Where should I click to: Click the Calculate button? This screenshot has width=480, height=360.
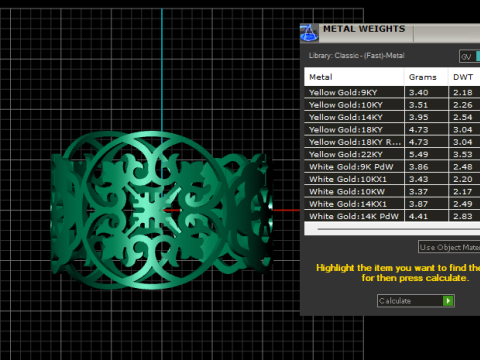click(416, 301)
